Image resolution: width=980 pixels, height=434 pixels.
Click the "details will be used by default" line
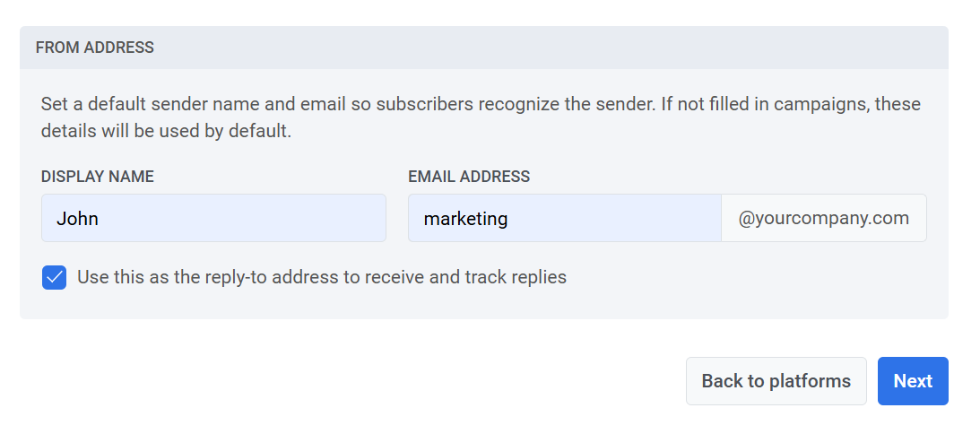166,131
